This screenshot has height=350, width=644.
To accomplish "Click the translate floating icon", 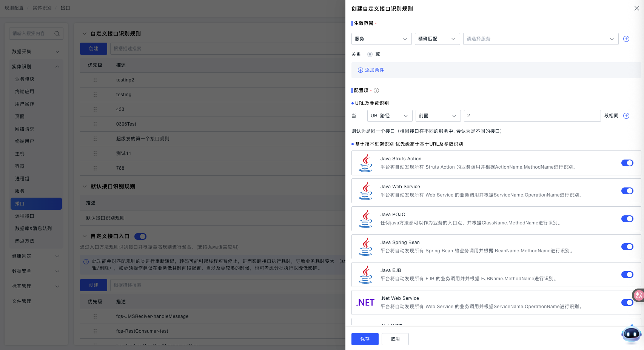I will (638, 295).
